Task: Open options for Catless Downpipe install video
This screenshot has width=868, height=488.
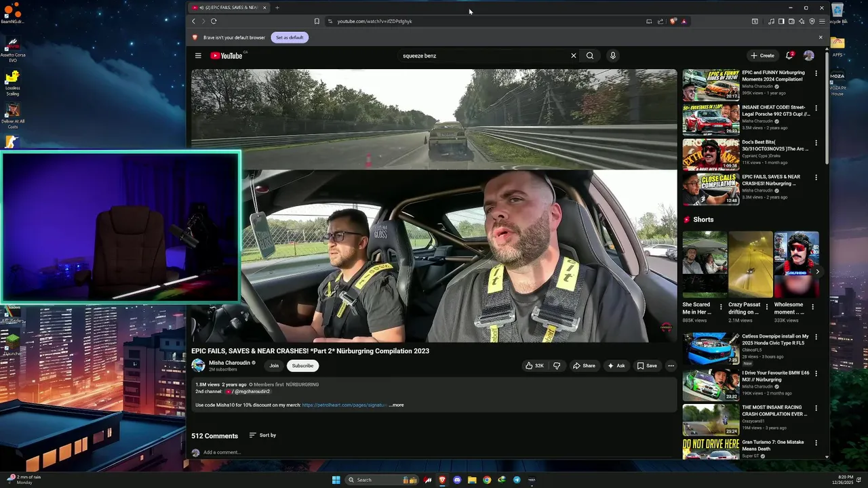Action: pyautogui.click(x=816, y=337)
